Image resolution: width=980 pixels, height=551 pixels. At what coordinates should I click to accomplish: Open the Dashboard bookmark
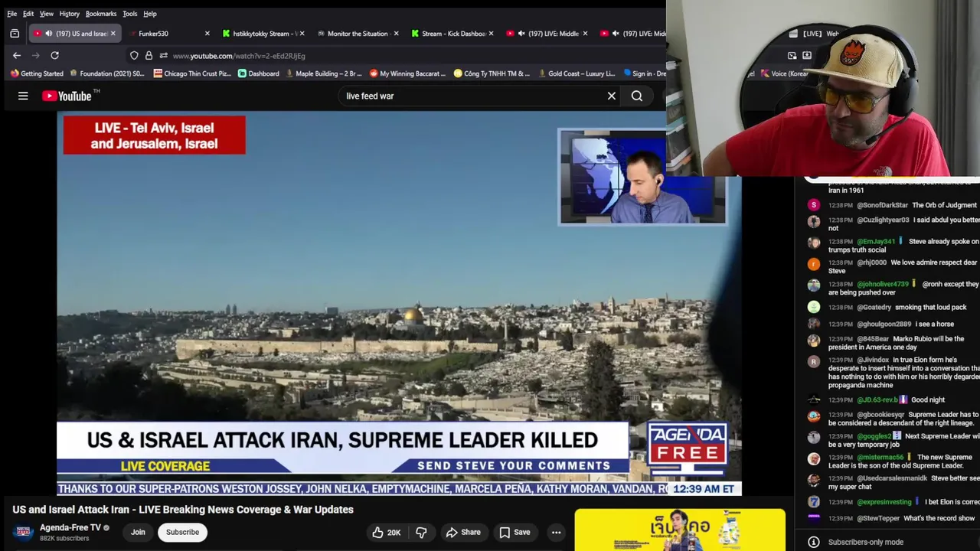pos(258,73)
